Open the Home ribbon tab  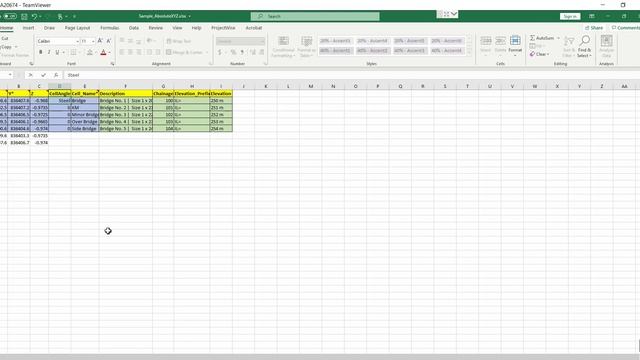(x=6, y=28)
